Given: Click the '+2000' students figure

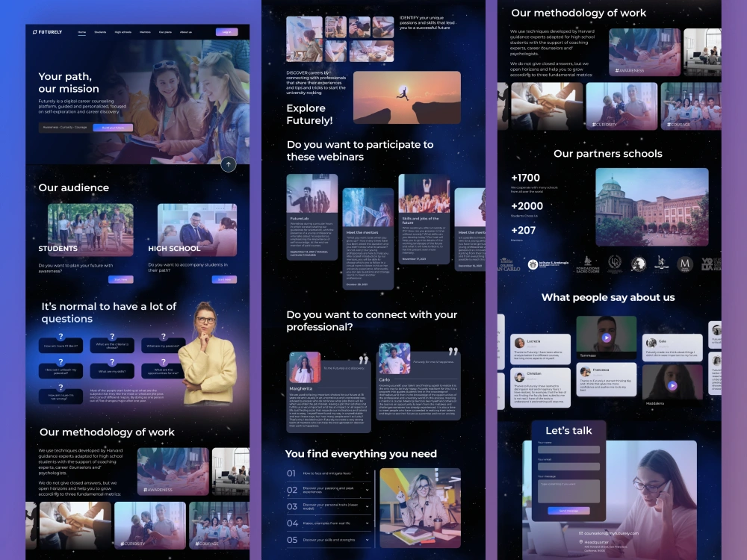Looking at the screenshot, I should [527, 206].
